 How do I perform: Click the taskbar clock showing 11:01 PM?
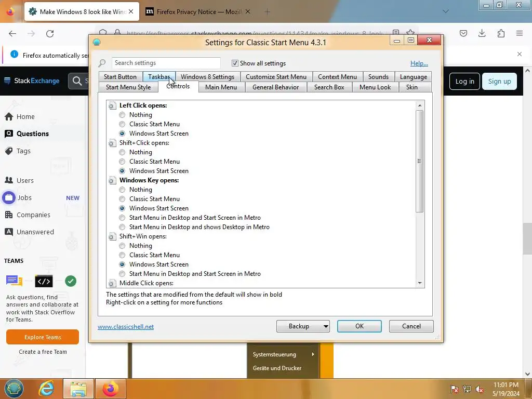click(506, 389)
